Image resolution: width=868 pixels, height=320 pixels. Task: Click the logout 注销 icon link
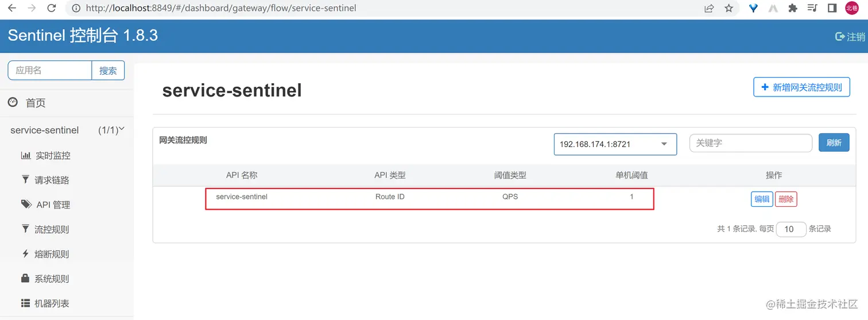point(850,37)
